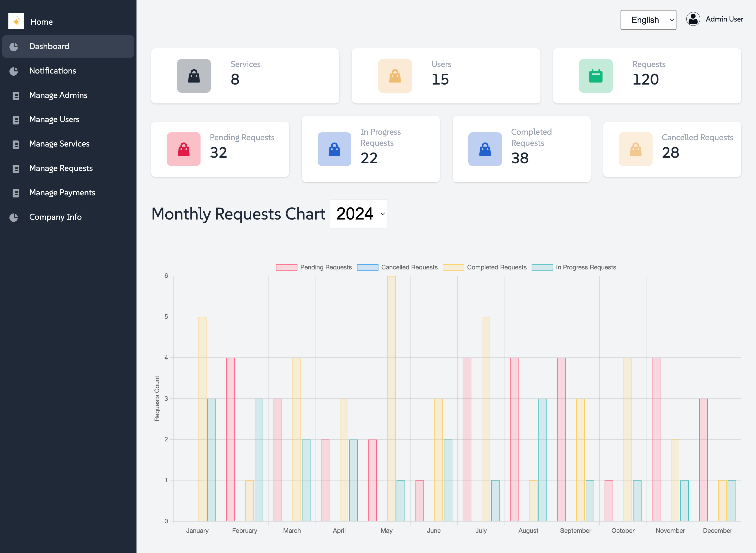Screen dimensions: 756x553
Task: Open the Company Info page
Action: (55, 217)
